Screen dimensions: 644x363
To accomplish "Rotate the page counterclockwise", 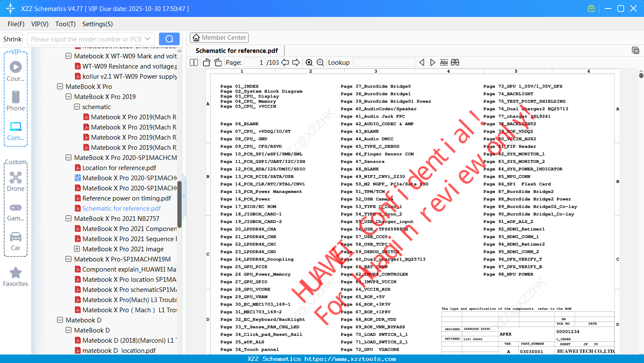I will [x=206, y=62].
